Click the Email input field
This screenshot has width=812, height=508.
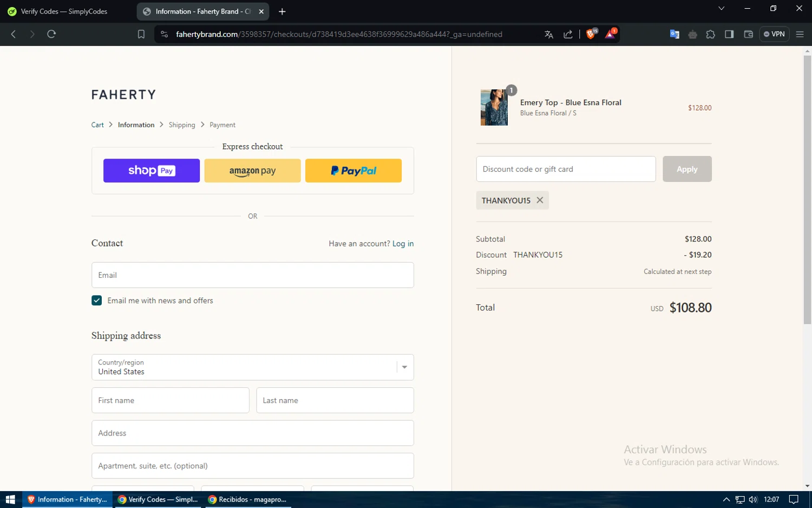click(x=253, y=275)
